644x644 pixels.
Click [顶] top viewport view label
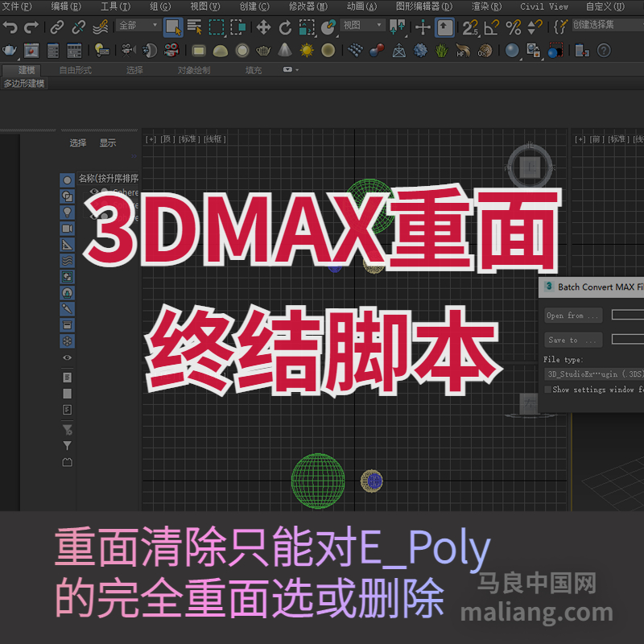[x=167, y=139]
